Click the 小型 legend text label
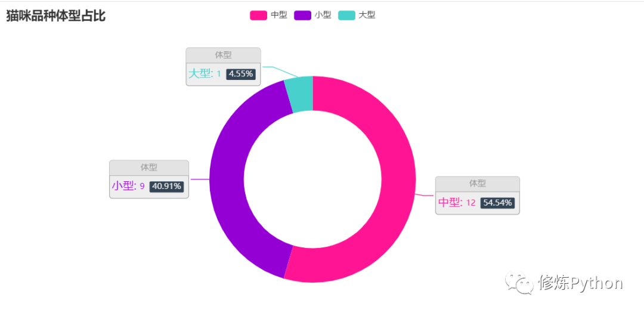The image size is (644, 313). point(323,15)
